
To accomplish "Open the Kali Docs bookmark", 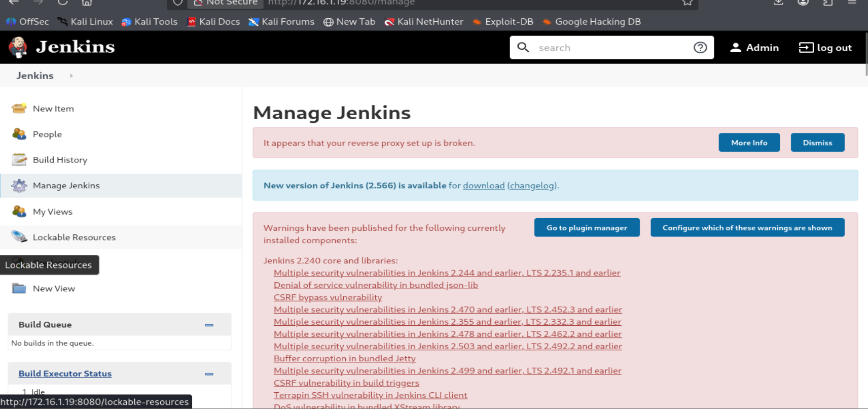I will (x=213, y=22).
